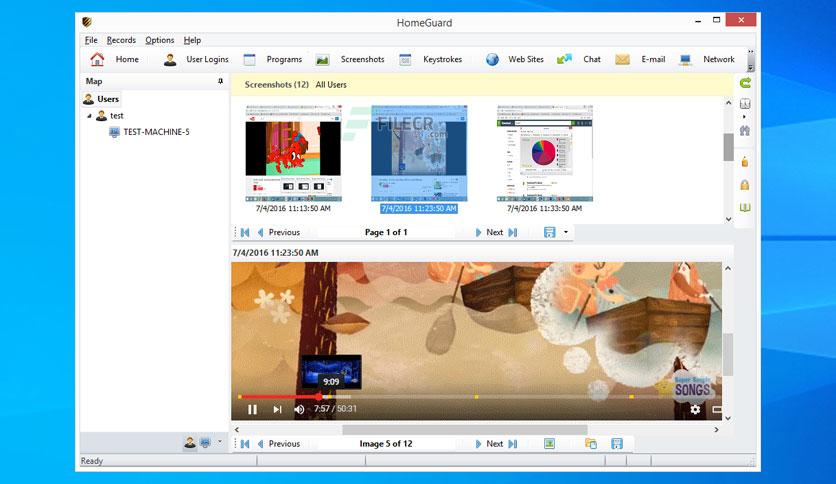
Task: Click thumbnail list scroll-down arrow
Action: point(728,219)
